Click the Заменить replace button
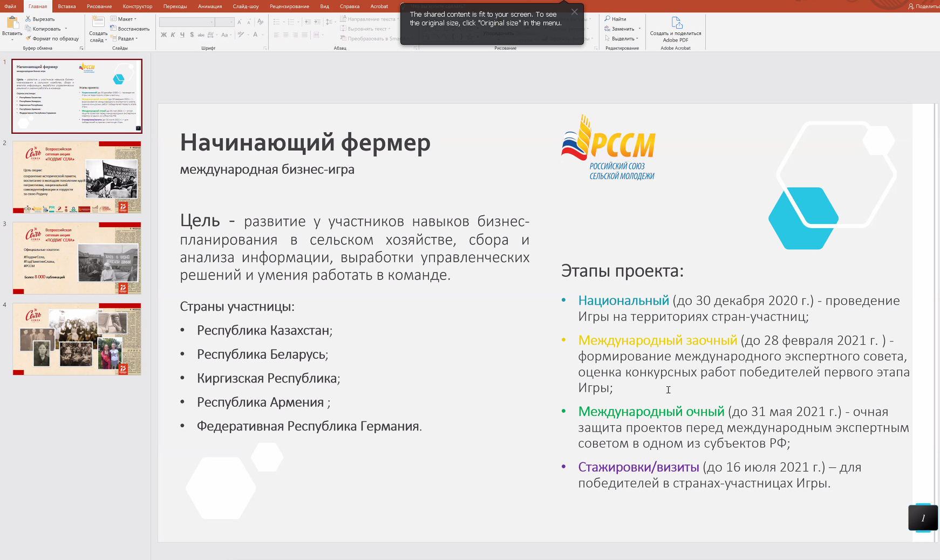 619,29
